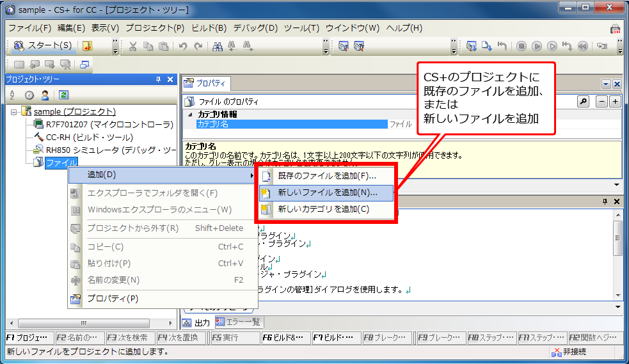
Task: Choose 新しいファイルを追加(N)...
Action: point(326,193)
